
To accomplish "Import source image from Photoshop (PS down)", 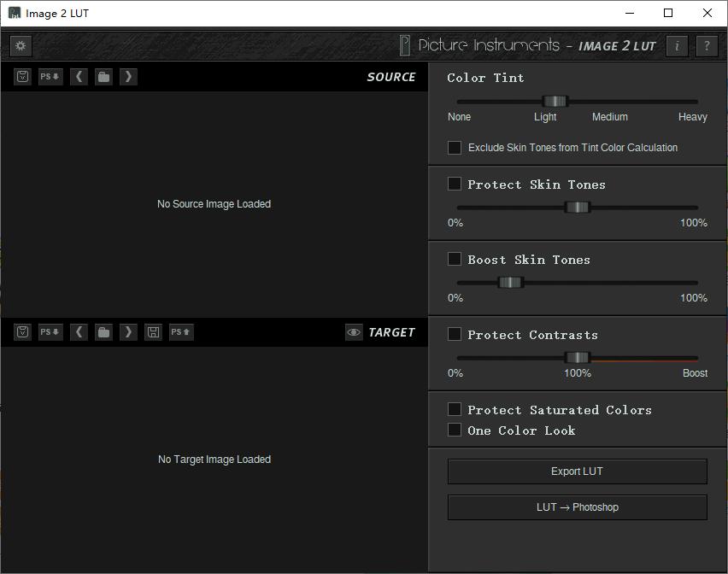I will click(x=50, y=77).
